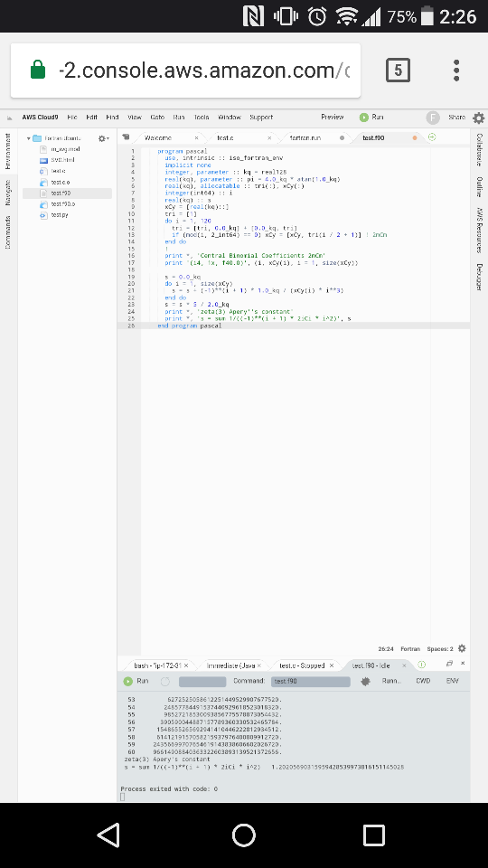Viewport: 488px width, 868px height.
Task: Collapse the root project folder arrow
Action: tap(29, 138)
